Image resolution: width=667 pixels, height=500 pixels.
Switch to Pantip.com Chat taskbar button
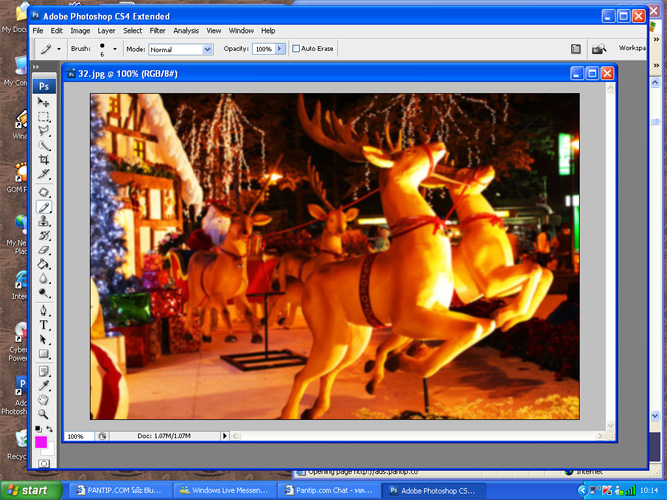click(329, 491)
